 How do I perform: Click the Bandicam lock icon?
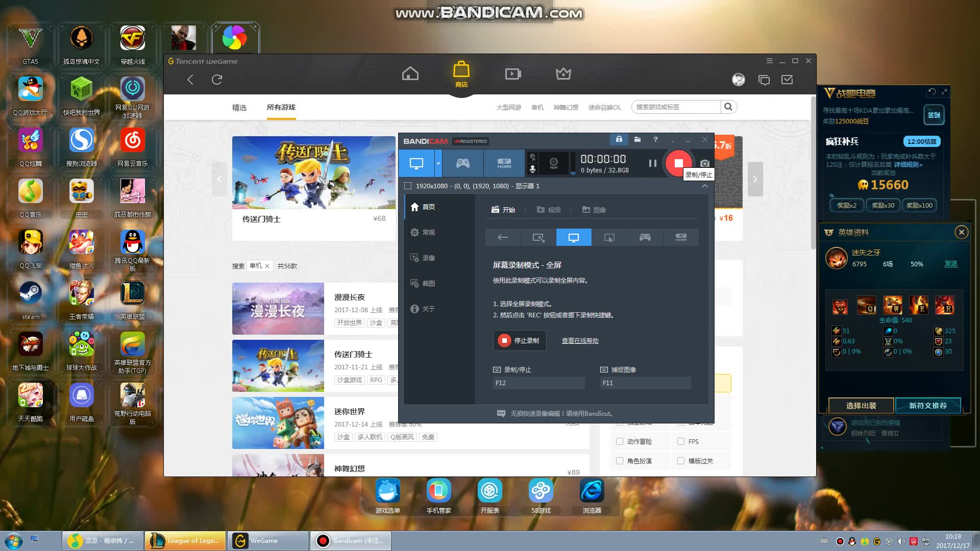(619, 139)
